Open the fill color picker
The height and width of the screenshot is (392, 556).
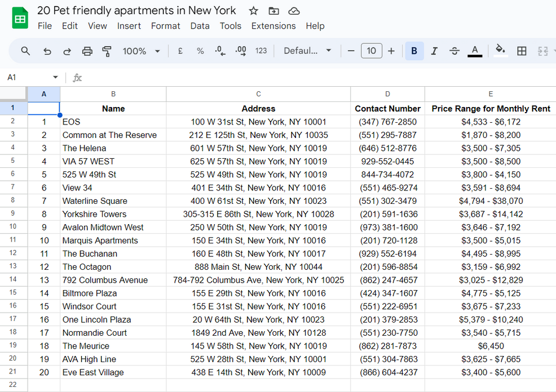pos(500,50)
